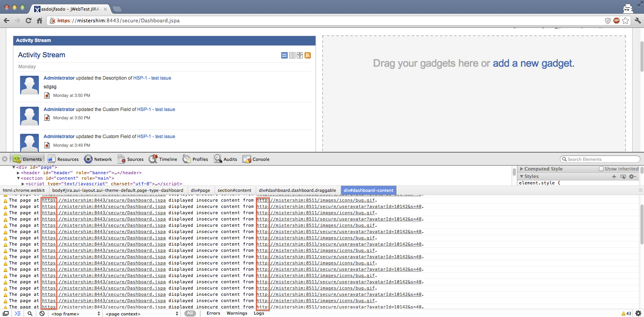Collapse the section id="content" node

(18, 178)
